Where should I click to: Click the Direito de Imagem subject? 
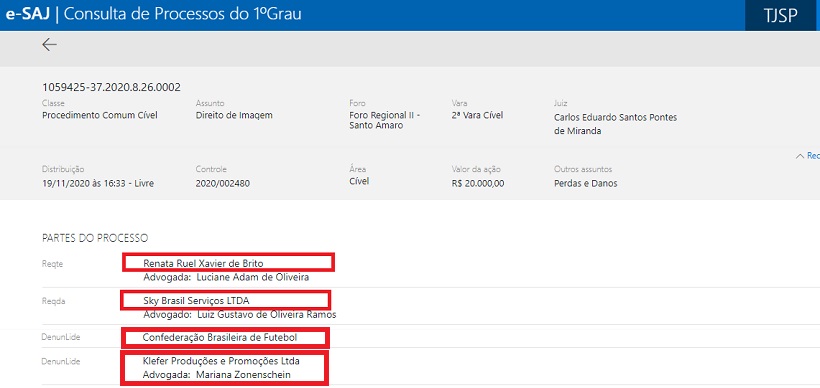(234, 115)
